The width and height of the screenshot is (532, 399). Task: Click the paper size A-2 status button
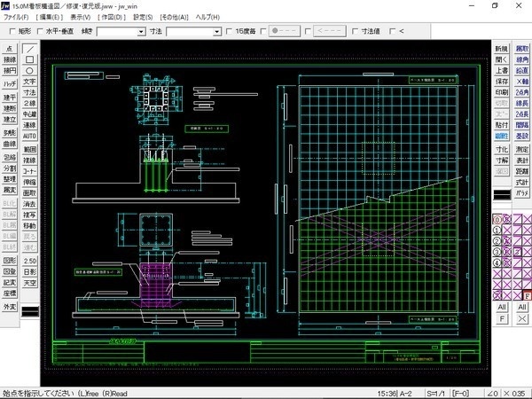point(405,394)
